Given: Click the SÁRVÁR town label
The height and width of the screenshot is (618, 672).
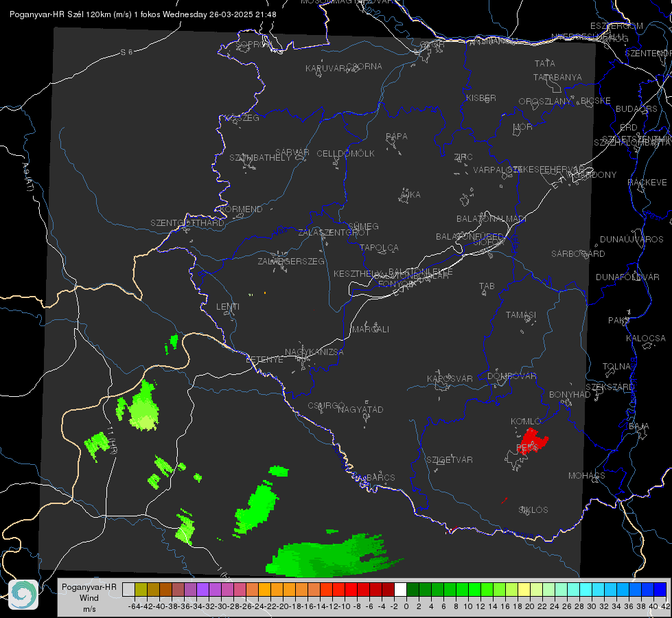Looking at the screenshot, I should 292,152.
